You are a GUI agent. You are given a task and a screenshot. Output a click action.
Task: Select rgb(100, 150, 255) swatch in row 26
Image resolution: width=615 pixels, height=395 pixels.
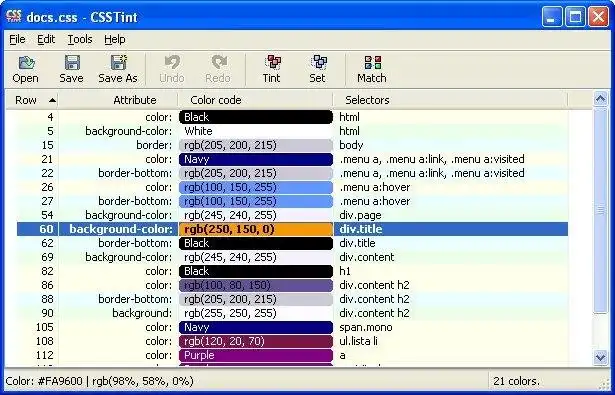coord(256,187)
